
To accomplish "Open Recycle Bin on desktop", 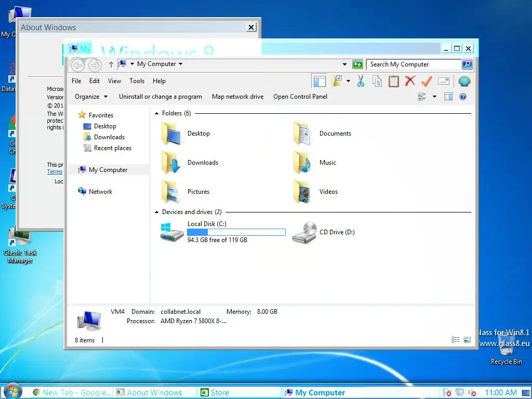I will point(506,348).
